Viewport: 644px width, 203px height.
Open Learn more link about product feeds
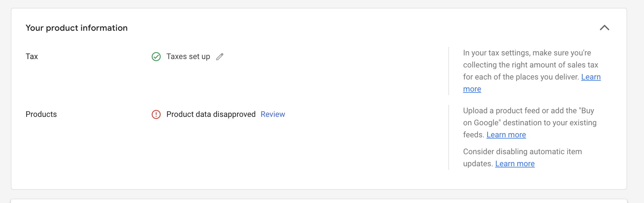coord(506,135)
